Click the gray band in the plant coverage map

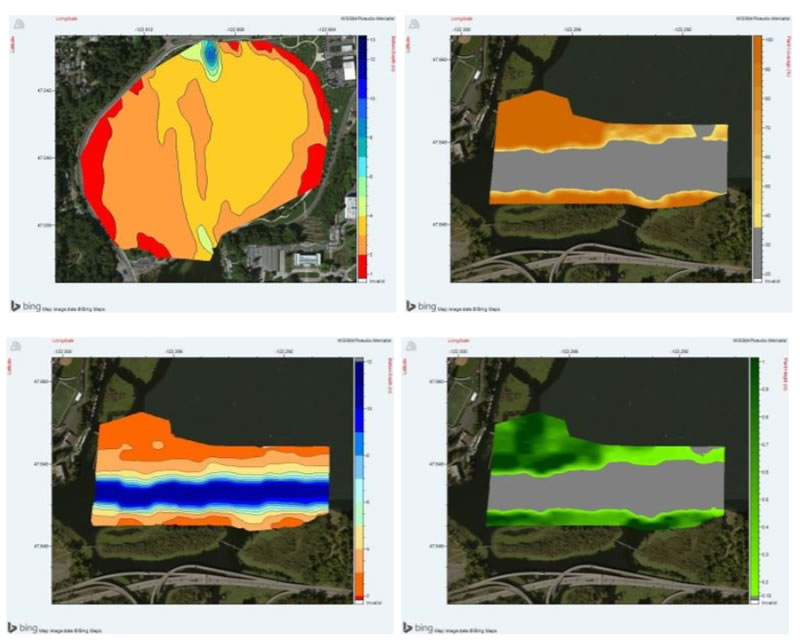point(600,166)
